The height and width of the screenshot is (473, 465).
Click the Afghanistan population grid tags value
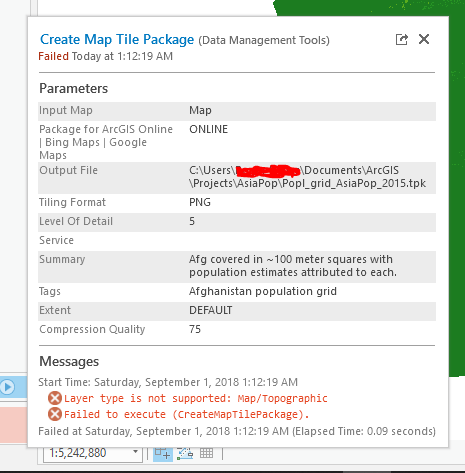pyautogui.click(x=263, y=291)
